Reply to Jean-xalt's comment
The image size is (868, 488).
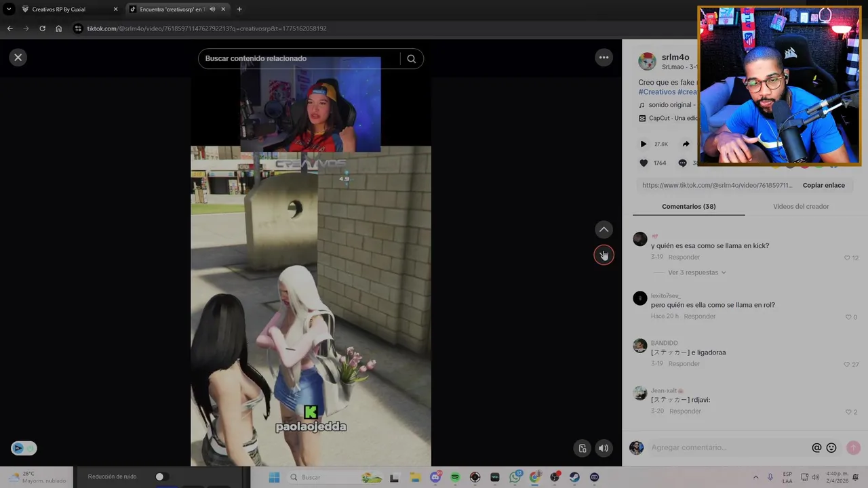[x=685, y=411]
